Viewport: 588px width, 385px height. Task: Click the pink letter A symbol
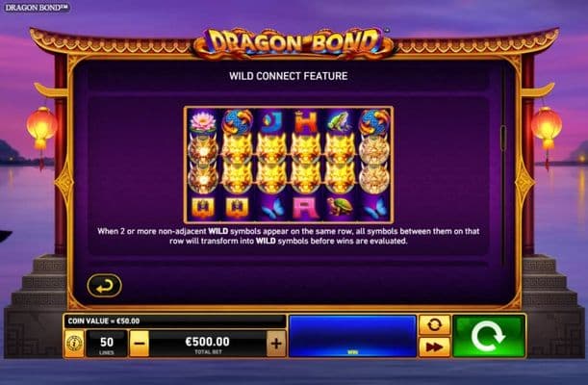[306, 208]
